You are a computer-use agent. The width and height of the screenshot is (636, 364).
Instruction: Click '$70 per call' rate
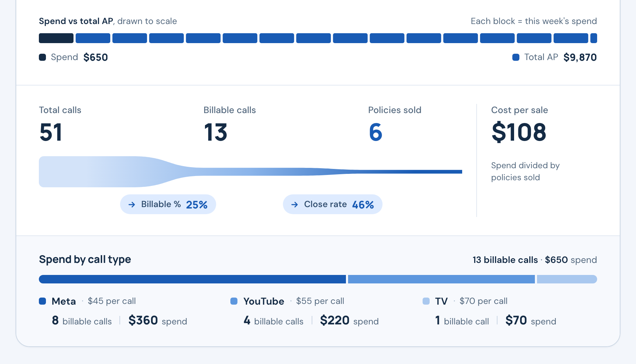[483, 301]
